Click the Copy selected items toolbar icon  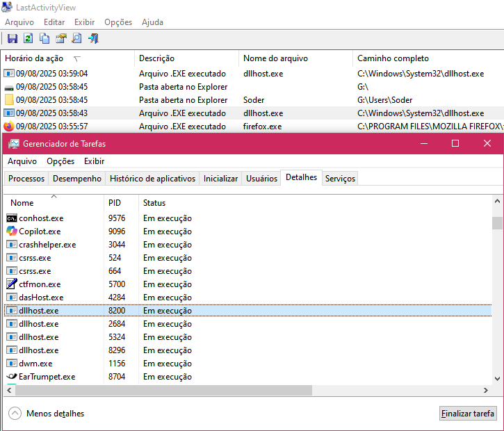pos(44,38)
